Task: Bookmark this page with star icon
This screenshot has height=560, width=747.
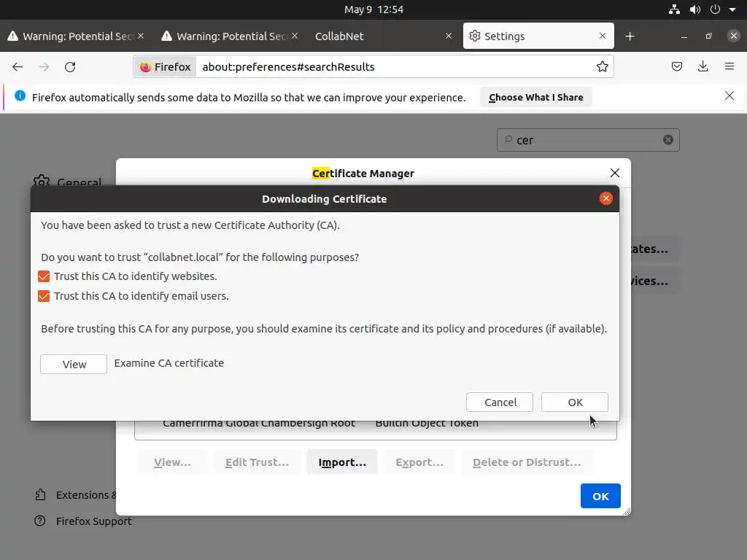Action: point(602,66)
